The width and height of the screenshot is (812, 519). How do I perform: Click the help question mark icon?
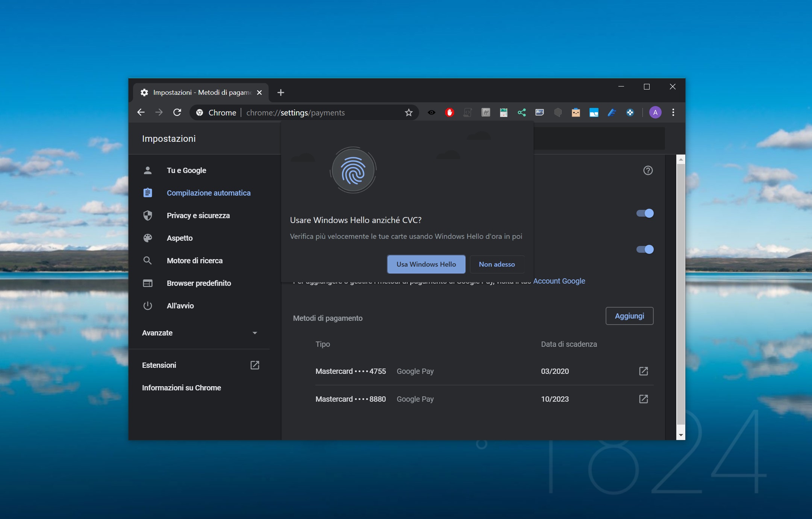[648, 170]
